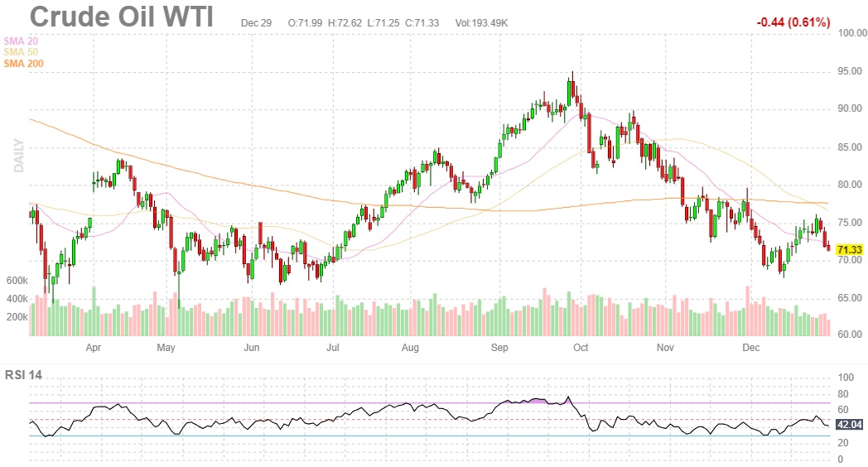Click the 65.00 price axis label
Viewport: 868px width, 467px height.
pyautogui.click(x=850, y=298)
